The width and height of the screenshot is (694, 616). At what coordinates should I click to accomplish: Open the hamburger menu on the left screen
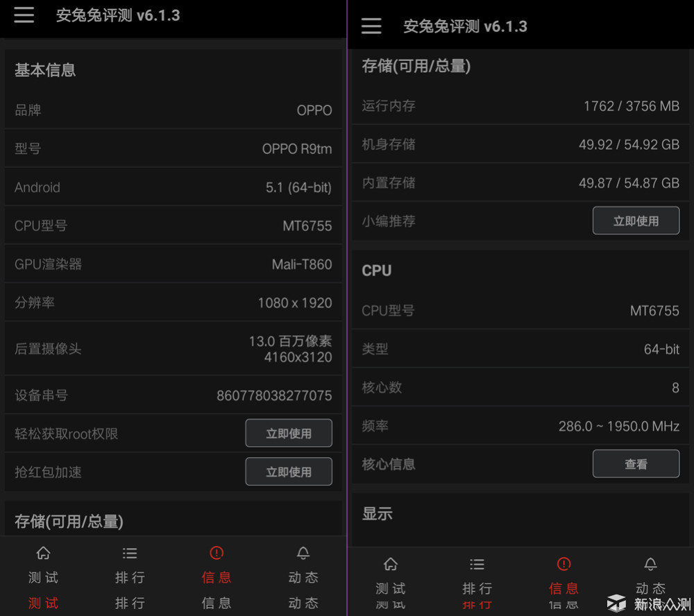coord(24,15)
